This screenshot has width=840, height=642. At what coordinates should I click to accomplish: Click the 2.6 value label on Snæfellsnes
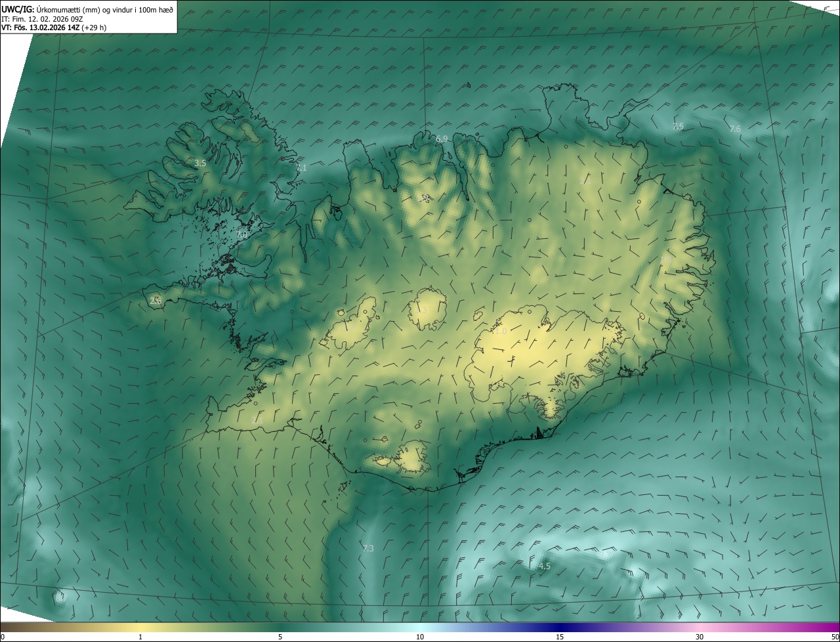[x=156, y=301]
